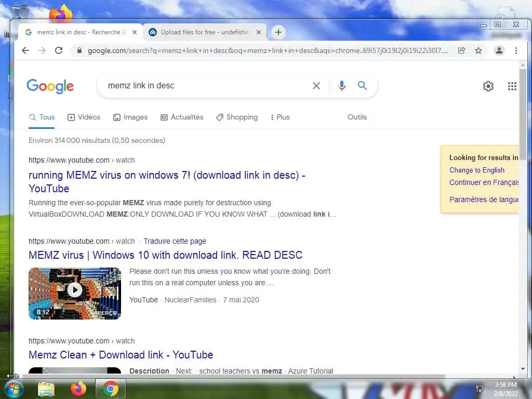Go back to the previous page
The image size is (532, 399).
pyautogui.click(x=25, y=50)
